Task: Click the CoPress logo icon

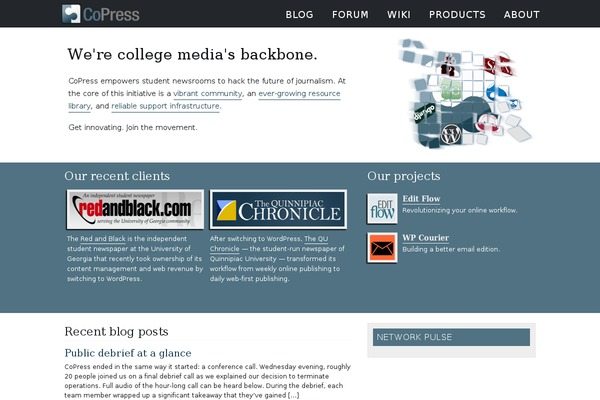Action: tap(71, 14)
